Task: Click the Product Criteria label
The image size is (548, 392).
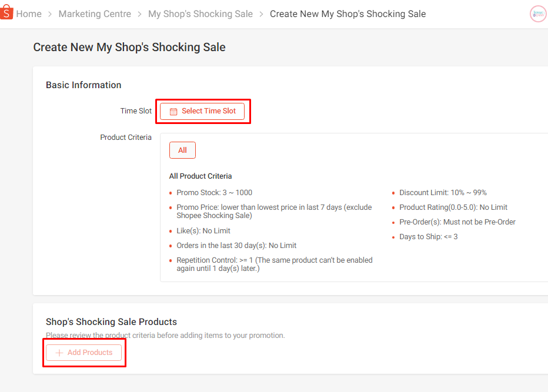Action: pyautogui.click(x=126, y=138)
